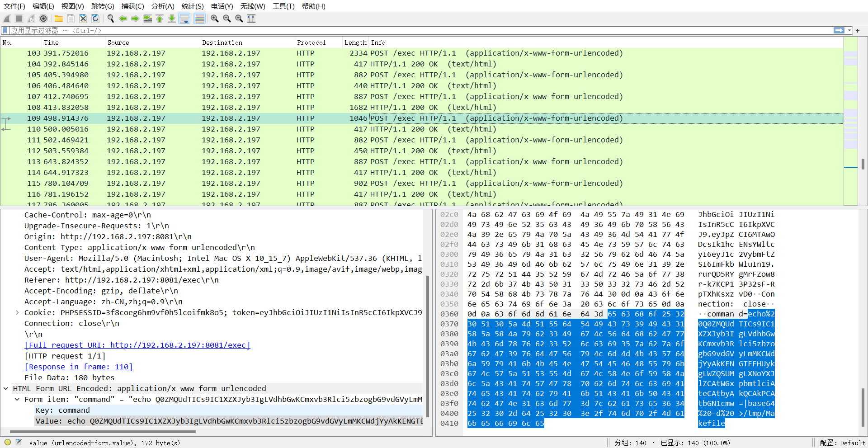Go forward to next packet arrow
Viewport: 868px width, 448px height.
click(x=135, y=19)
